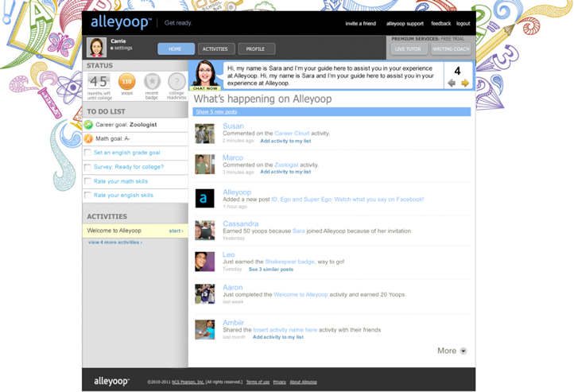Switch to the HOME tab
Screen dimensions: 574x392
(176, 49)
